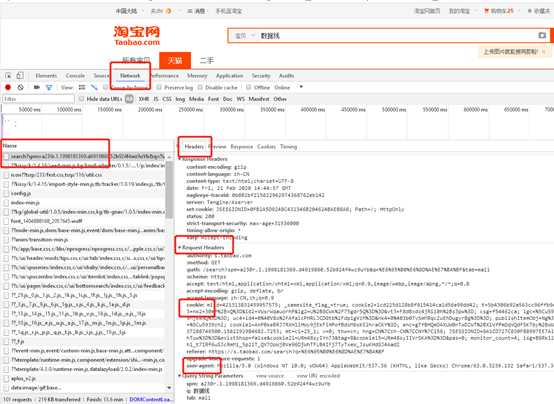Click the request list vertical scrollbar

[x=170, y=191]
